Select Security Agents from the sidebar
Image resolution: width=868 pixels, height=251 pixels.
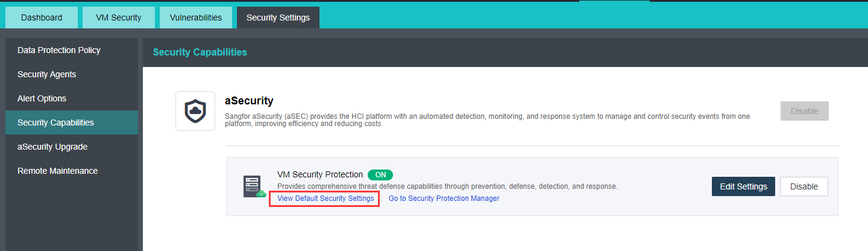(47, 74)
